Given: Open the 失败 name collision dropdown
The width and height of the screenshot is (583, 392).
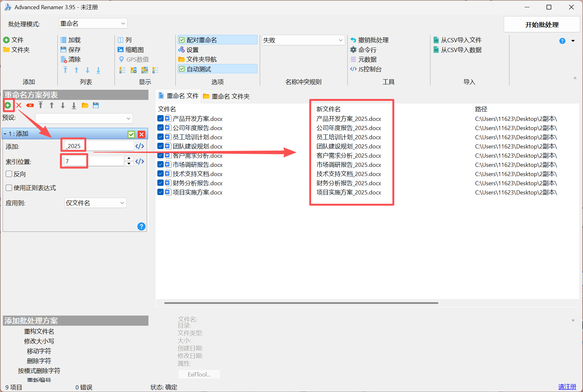Looking at the screenshot, I should [303, 40].
